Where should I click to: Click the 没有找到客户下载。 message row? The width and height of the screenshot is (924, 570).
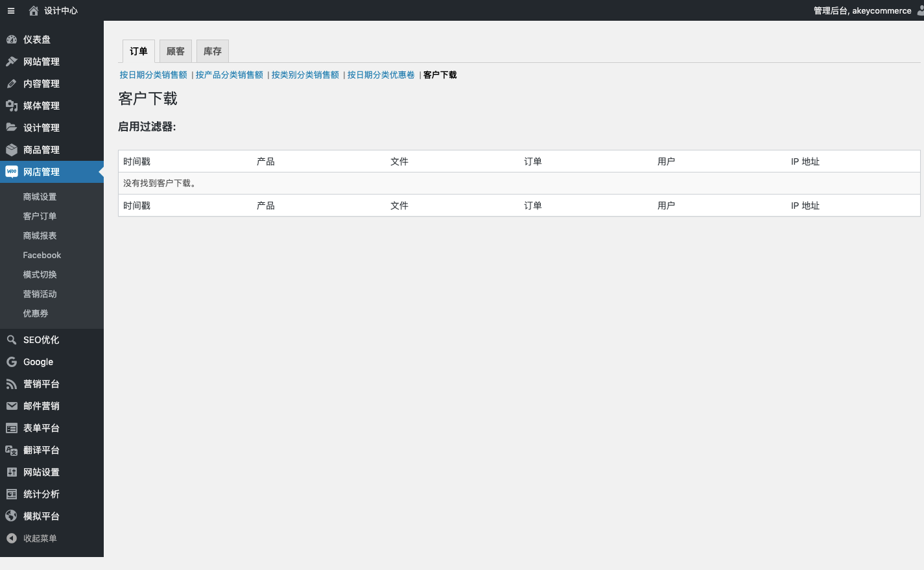coord(519,184)
